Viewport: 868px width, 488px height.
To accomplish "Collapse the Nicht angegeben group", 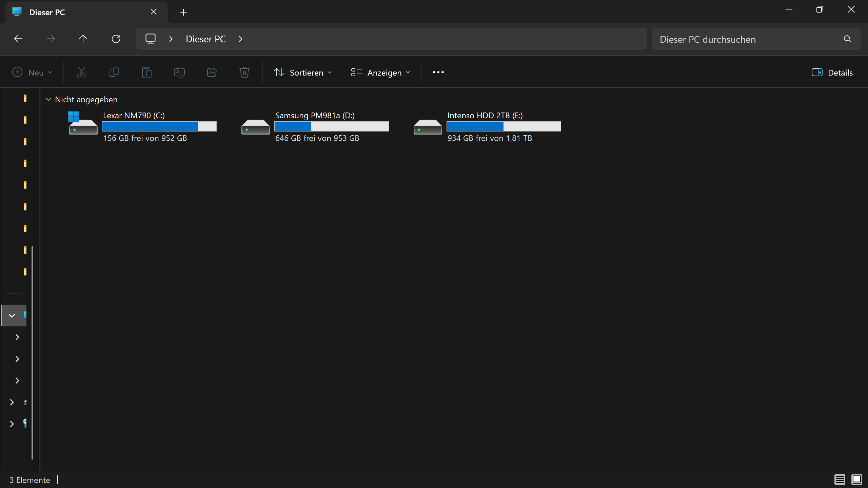I will click(48, 99).
